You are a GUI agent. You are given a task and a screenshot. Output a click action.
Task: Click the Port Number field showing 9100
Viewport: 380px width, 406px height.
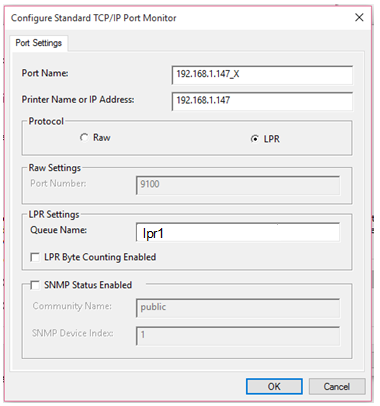coord(238,185)
